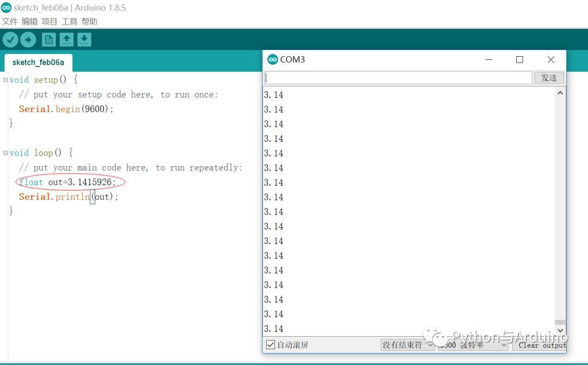Click the Upload arrow button
This screenshot has width=588, height=365.
(28, 39)
